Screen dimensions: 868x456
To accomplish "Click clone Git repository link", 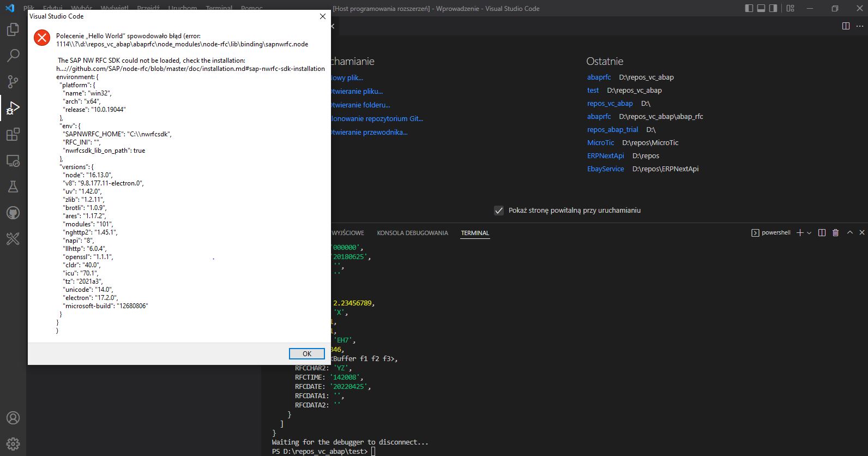I will click(x=377, y=119).
